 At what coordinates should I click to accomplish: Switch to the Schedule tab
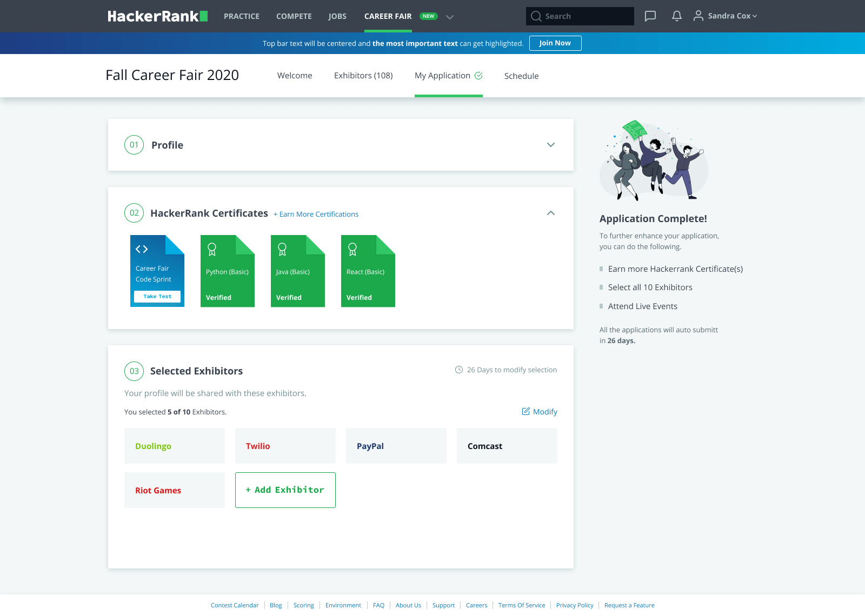pos(521,76)
